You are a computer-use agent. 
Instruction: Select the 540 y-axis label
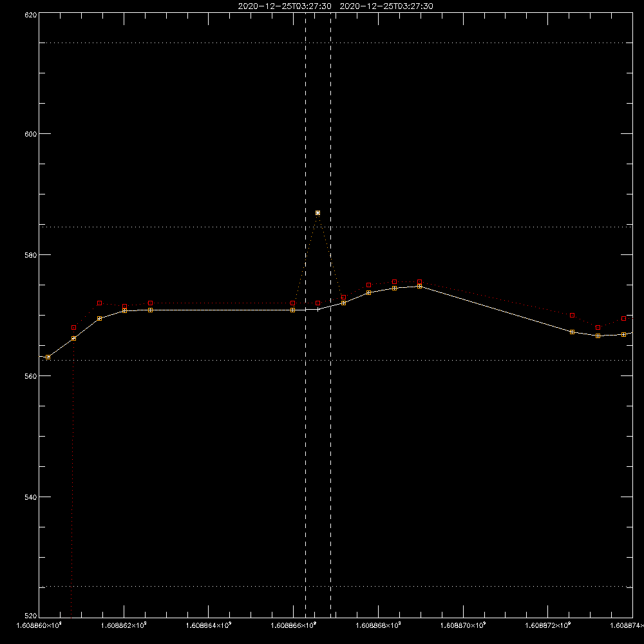pyautogui.click(x=32, y=497)
